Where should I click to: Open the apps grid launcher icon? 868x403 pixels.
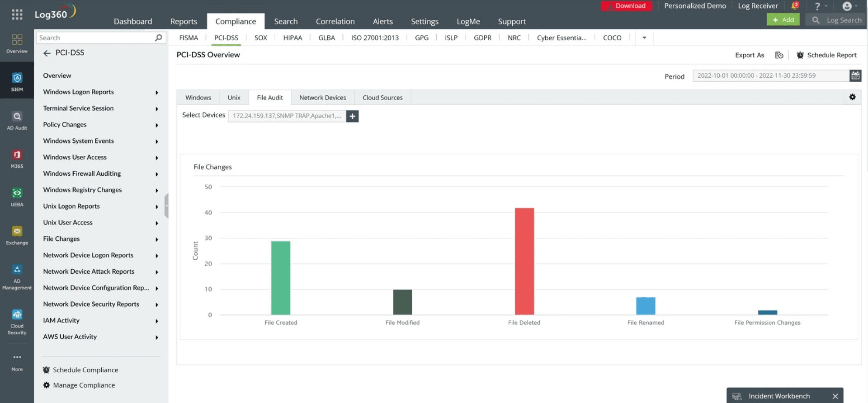pos(17,14)
